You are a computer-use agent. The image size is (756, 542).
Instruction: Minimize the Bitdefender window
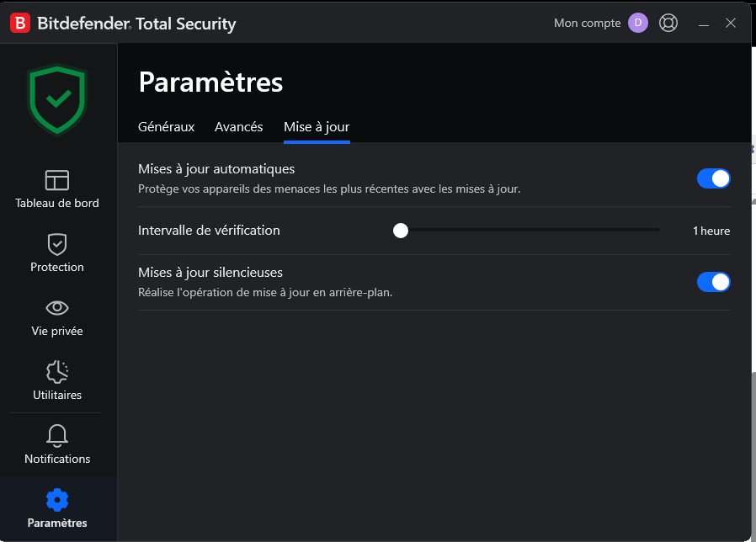pos(704,24)
